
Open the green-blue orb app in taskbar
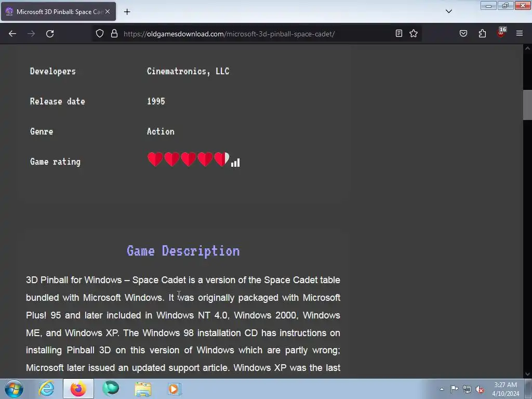click(x=111, y=389)
